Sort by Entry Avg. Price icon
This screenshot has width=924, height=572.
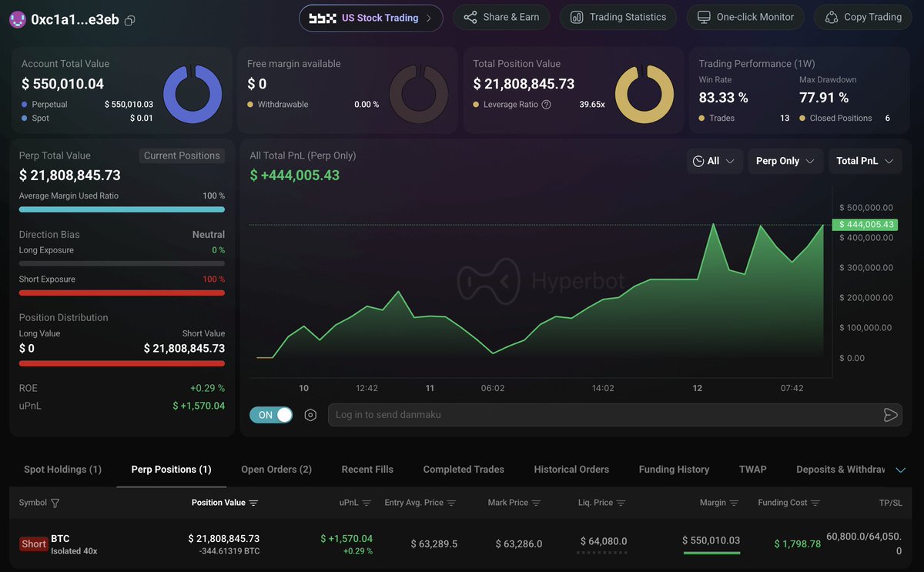coord(451,503)
